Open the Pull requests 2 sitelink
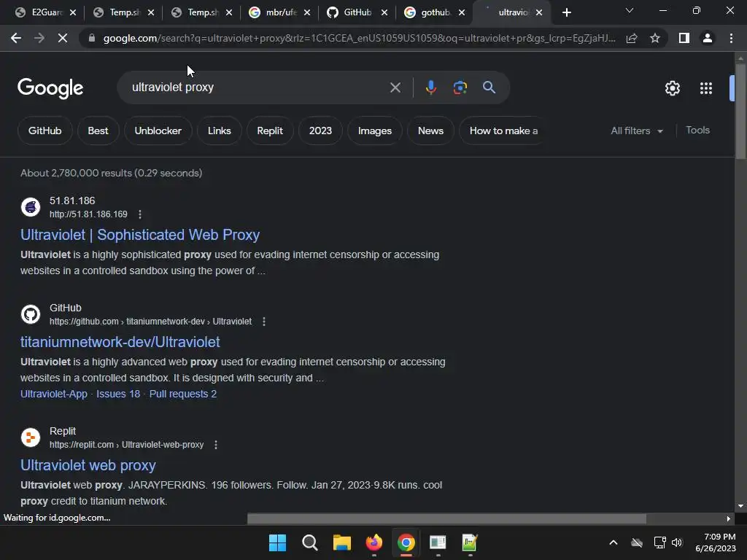 pyautogui.click(x=183, y=394)
